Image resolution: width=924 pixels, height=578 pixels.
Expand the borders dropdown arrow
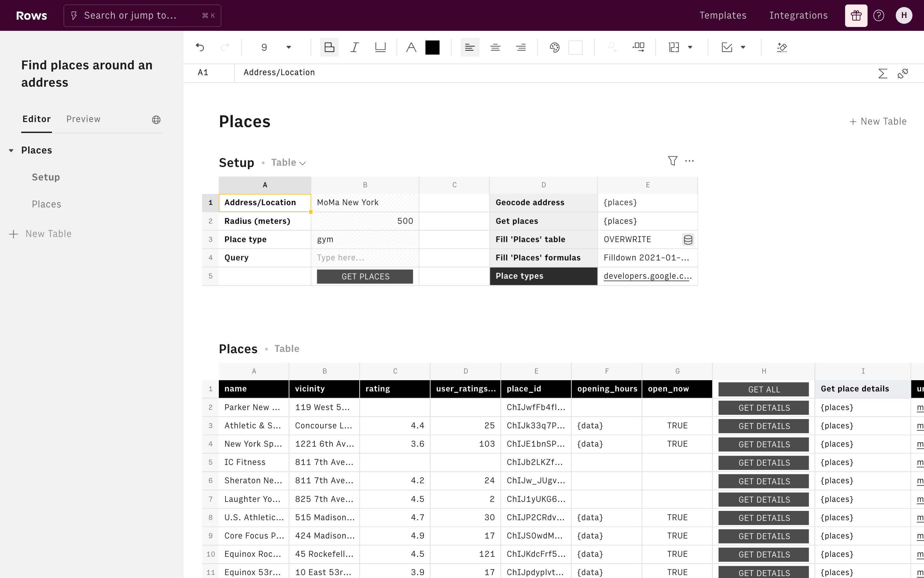tap(690, 48)
